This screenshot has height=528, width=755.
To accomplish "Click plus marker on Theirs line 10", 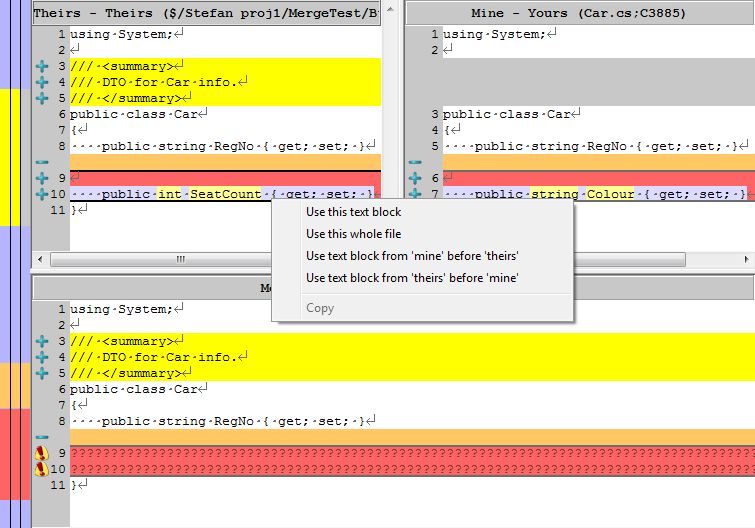I will pos(42,194).
